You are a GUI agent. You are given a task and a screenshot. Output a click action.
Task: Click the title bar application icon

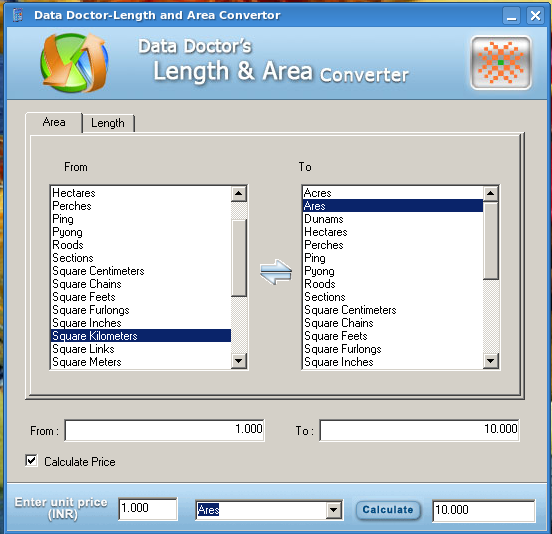[x=18, y=15]
